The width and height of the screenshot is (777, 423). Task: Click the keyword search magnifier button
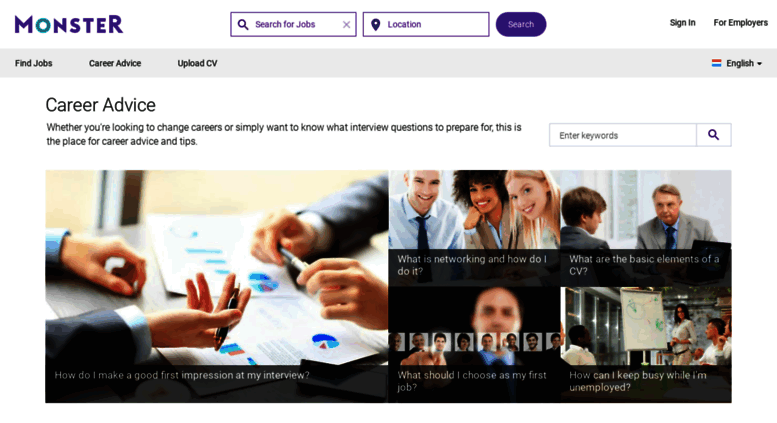click(714, 135)
